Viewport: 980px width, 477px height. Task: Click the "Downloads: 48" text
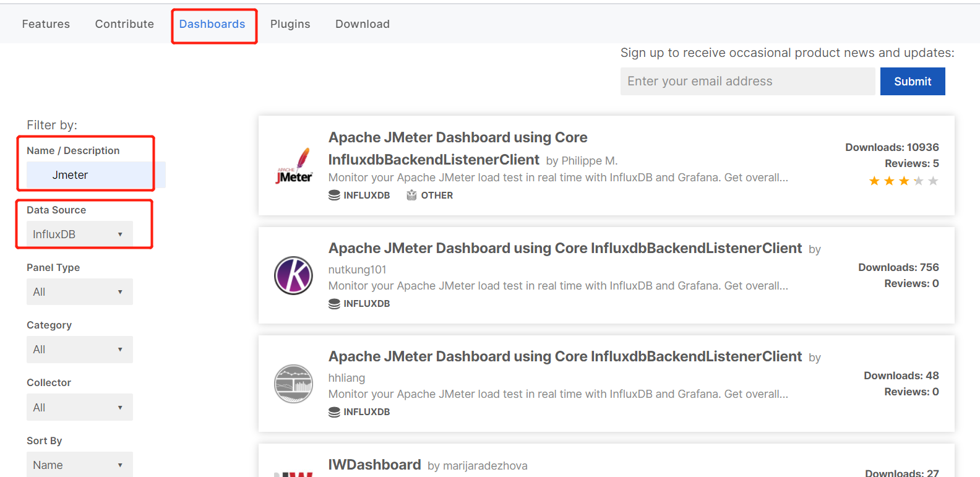click(x=901, y=376)
